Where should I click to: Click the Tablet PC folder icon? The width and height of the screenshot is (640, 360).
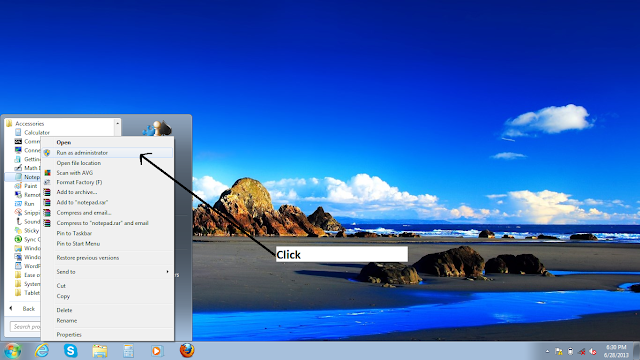tap(18, 293)
